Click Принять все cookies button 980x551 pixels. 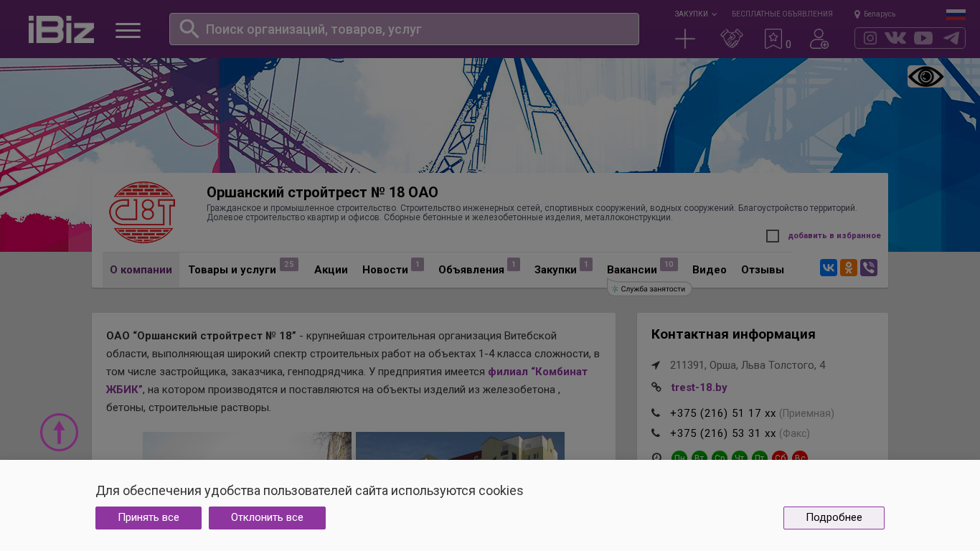[x=149, y=518]
